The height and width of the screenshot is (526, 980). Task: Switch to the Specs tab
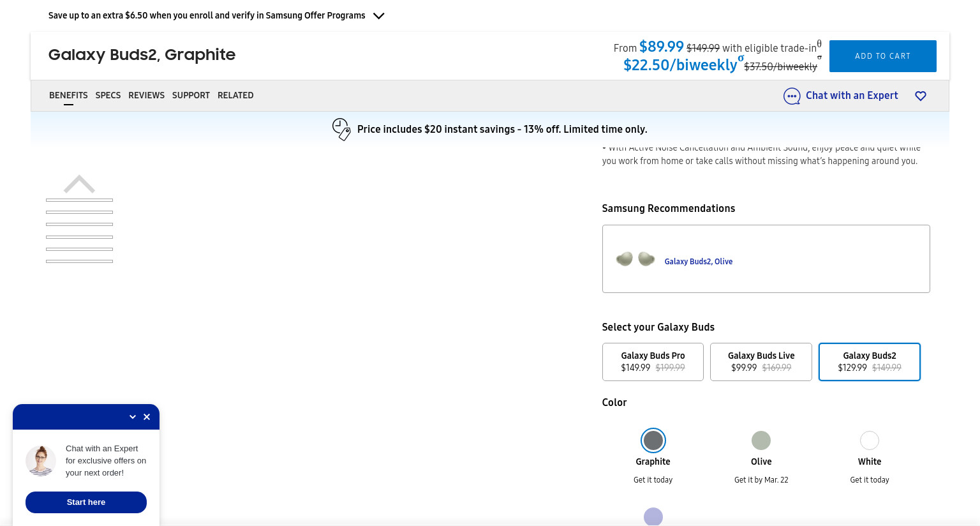[108, 95]
